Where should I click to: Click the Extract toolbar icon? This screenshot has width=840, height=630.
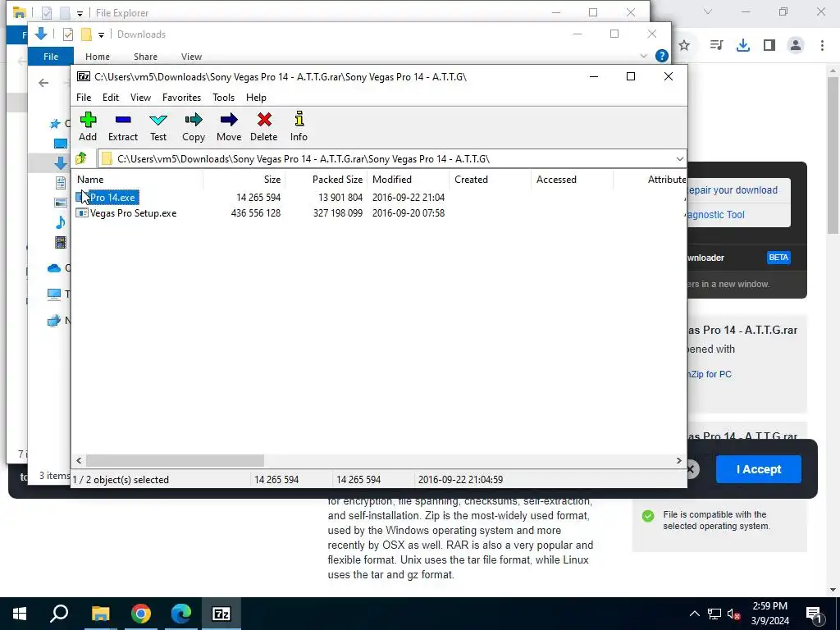(123, 126)
